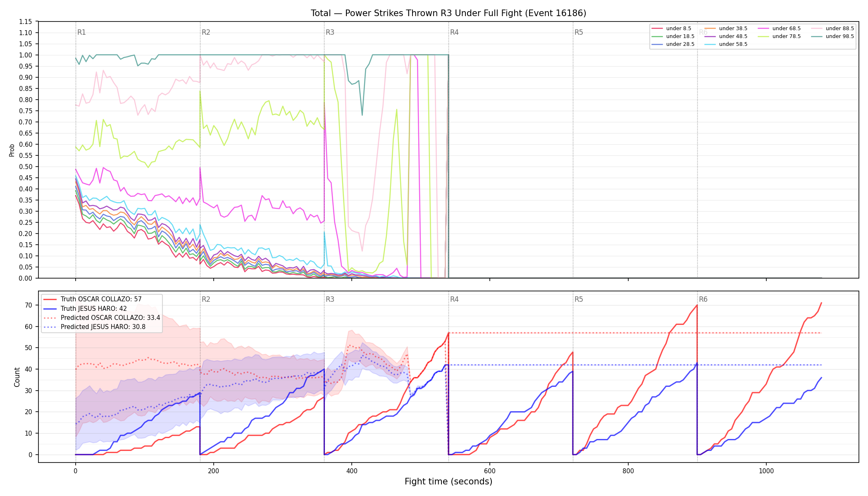Select the 'under 18.5' legend entry
This screenshot has height=496, width=868.
click(673, 36)
